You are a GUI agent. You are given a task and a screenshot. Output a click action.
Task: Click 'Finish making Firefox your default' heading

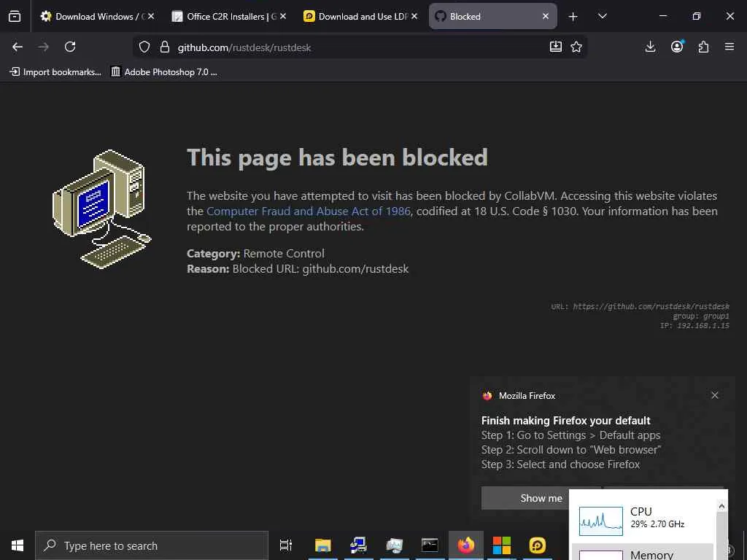[565, 421]
